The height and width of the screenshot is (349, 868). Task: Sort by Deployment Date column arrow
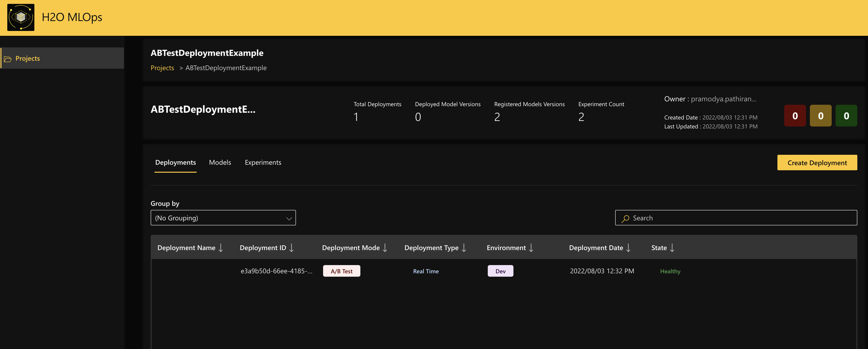[628, 248]
